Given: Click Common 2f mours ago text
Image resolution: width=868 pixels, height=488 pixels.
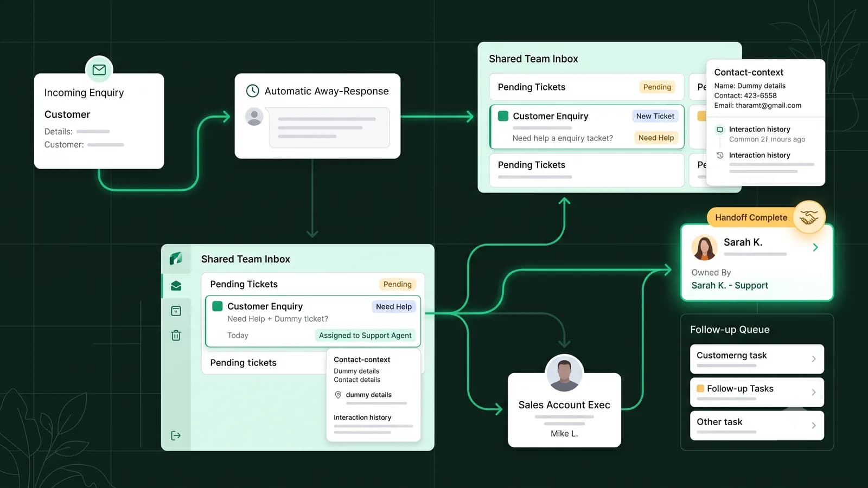Looking at the screenshot, I should [x=767, y=139].
